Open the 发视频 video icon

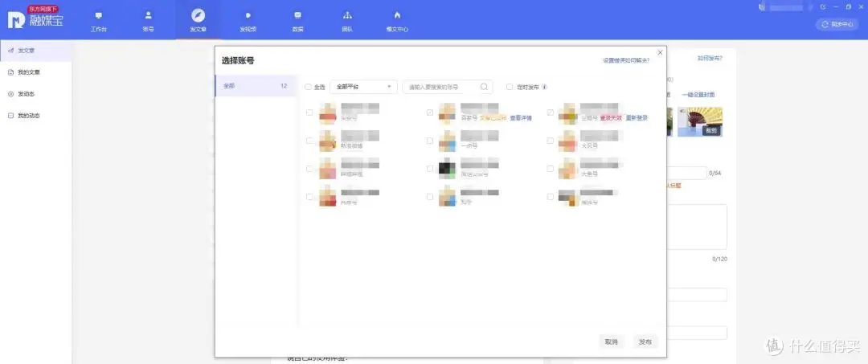[x=248, y=15]
